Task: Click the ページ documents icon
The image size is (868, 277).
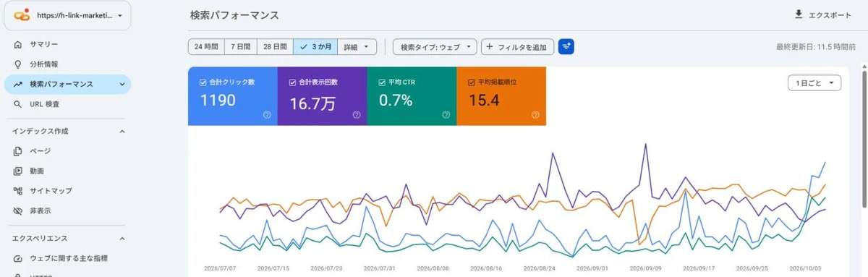Action: 18,151
